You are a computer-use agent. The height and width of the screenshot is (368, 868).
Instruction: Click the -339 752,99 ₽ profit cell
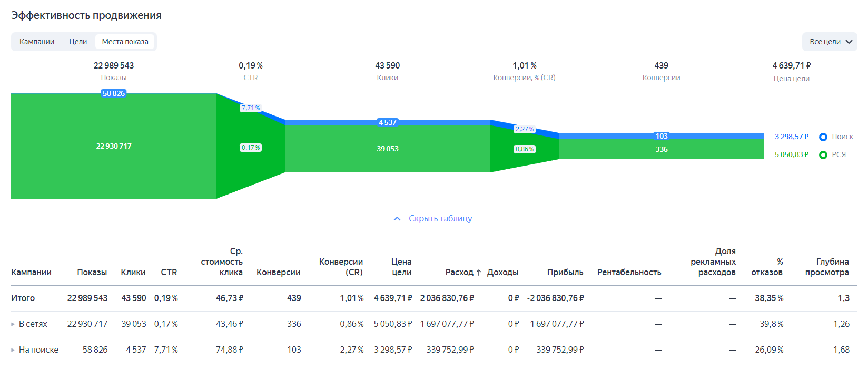coord(558,350)
